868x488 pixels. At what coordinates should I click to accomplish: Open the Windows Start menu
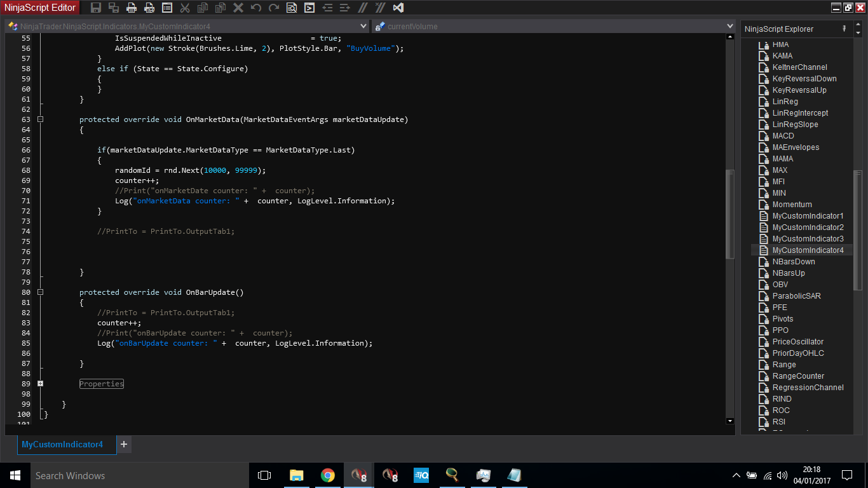click(15, 475)
